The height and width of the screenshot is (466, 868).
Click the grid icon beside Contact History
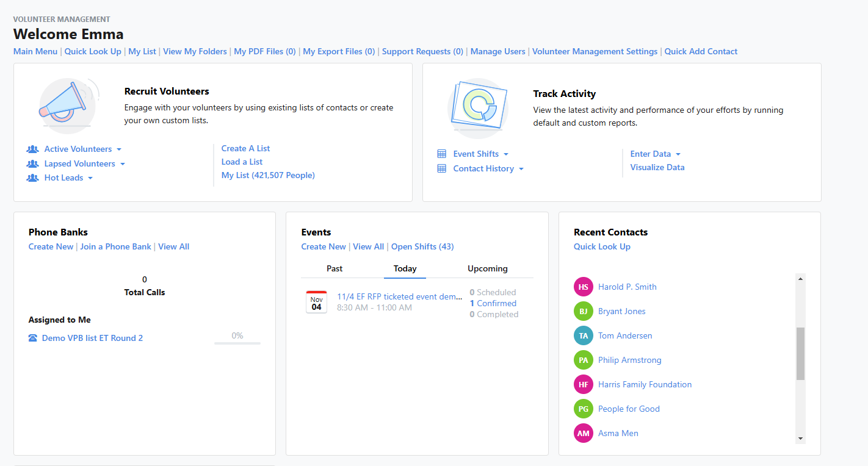(442, 168)
